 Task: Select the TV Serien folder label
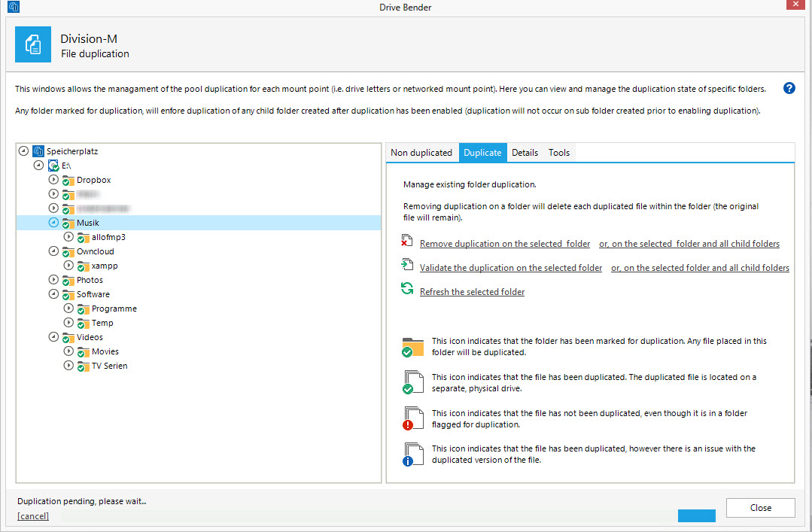[110, 366]
